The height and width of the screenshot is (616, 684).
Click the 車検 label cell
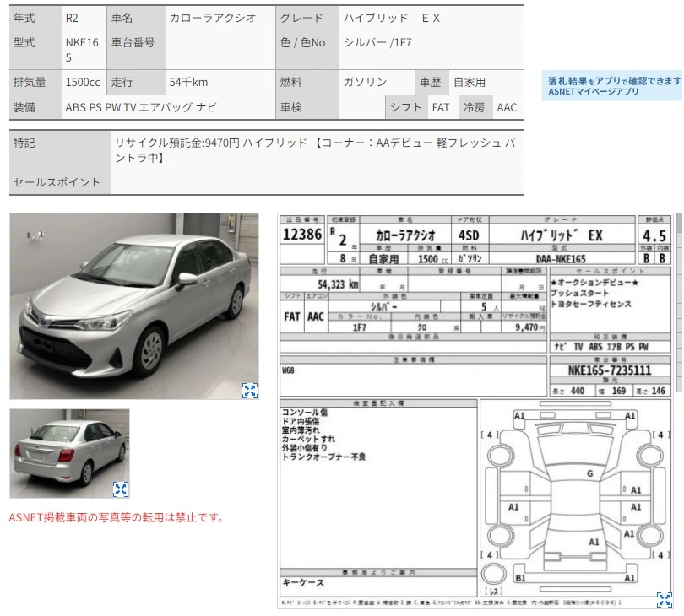307,107
